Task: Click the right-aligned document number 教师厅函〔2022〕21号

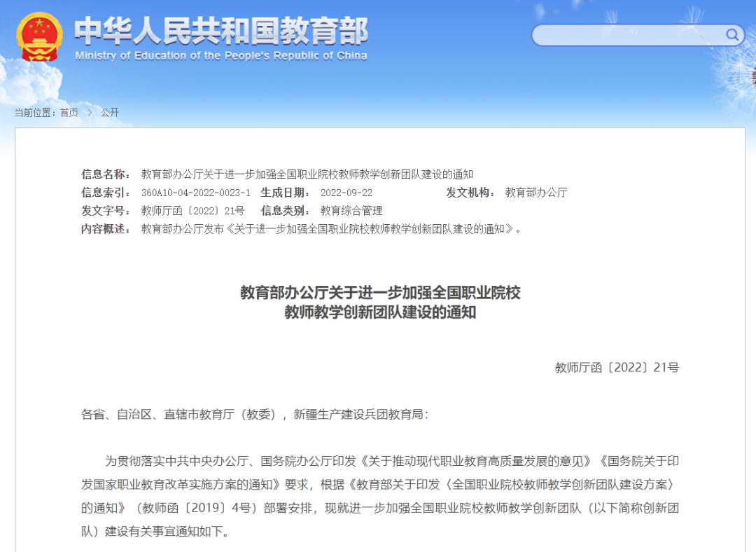Action: (617, 368)
